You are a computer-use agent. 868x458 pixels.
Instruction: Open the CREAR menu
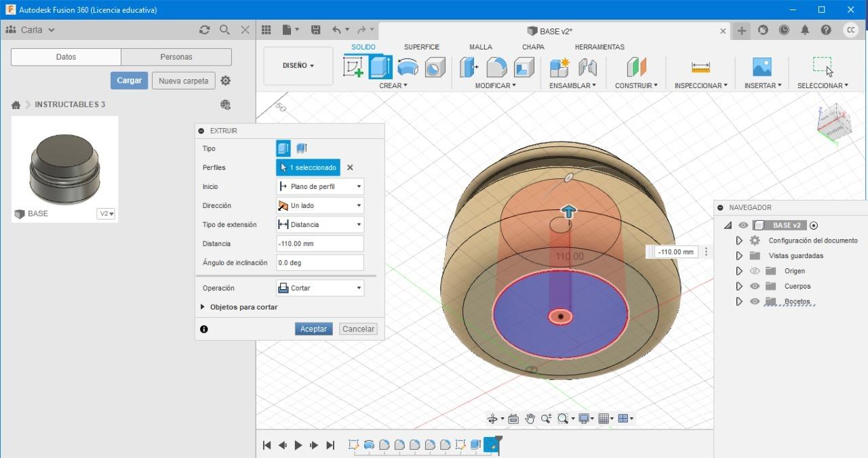coord(393,85)
